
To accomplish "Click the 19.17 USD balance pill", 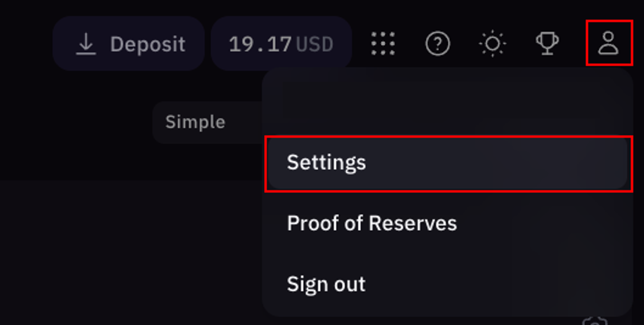I will pos(281,44).
